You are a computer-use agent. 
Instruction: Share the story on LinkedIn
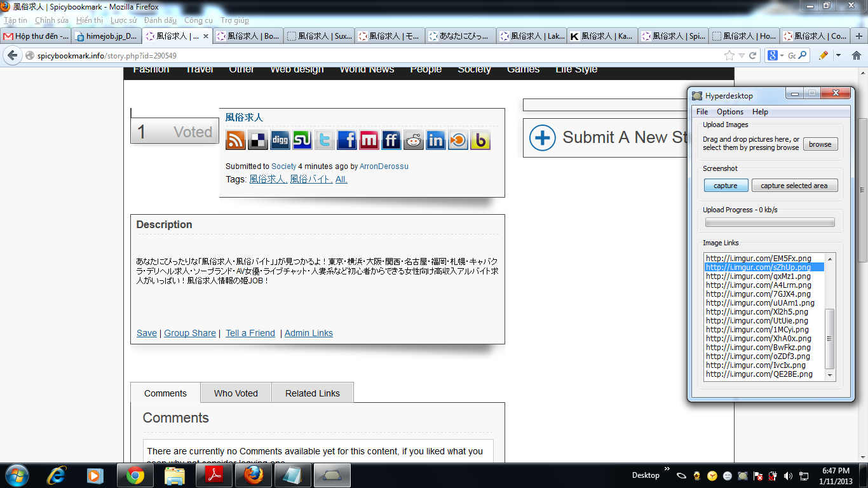[x=436, y=140]
